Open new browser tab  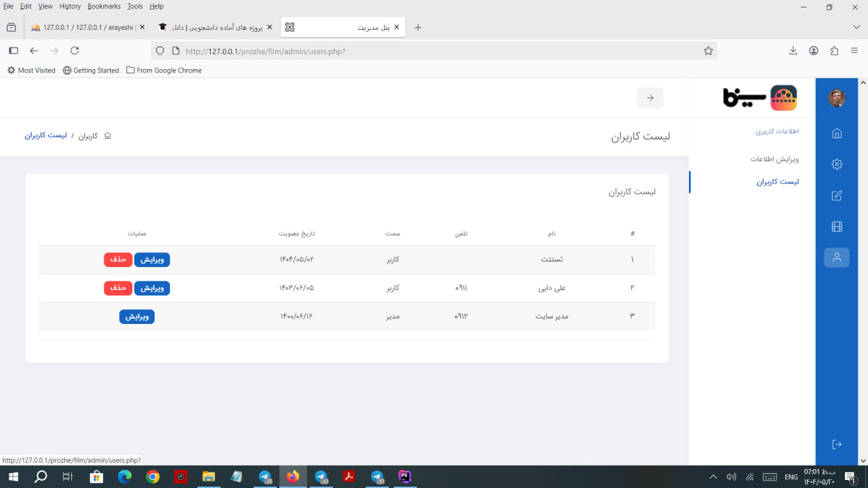click(x=418, y=27)
